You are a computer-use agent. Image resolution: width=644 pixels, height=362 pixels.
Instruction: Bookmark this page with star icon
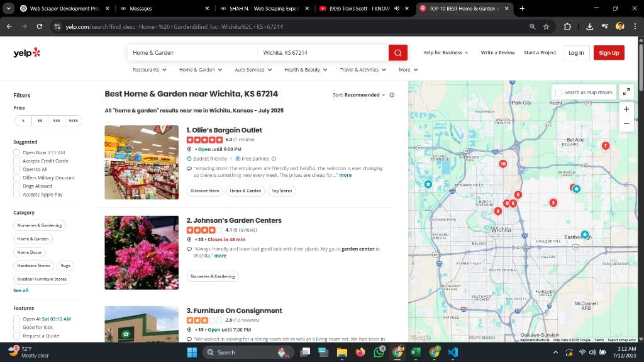(546, 26)
